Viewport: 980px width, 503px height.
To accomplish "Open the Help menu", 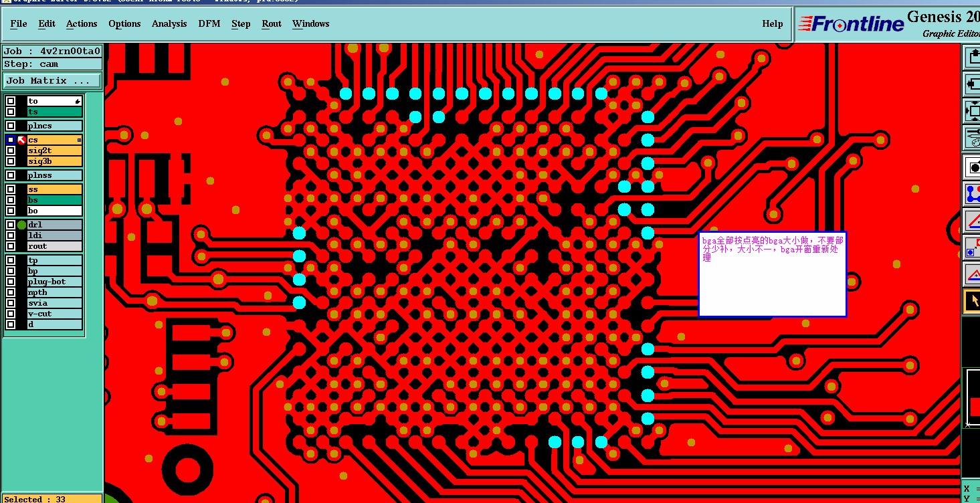I will (773, 23).
